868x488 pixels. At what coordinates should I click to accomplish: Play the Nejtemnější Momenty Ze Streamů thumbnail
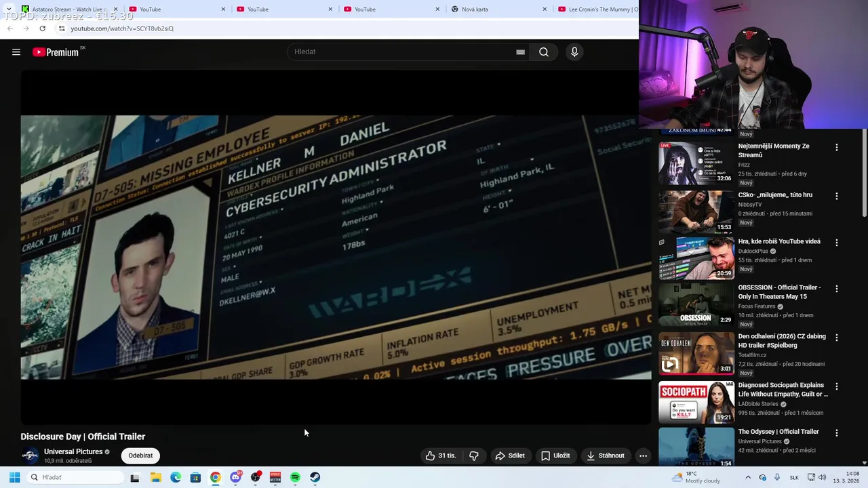pos(696,163)
